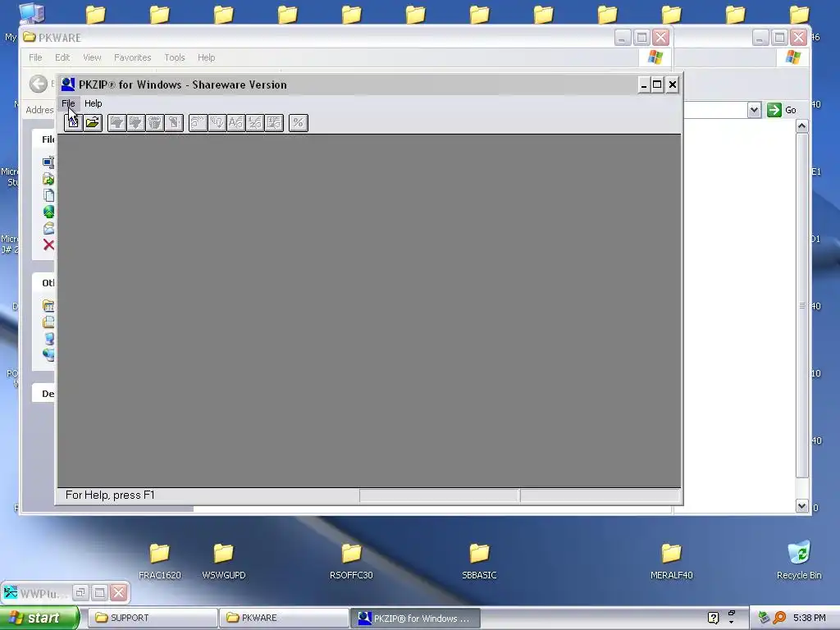Click the vertical scrollbar thumb in right window
The height and width of the screenshot is (630, 840).
802,305
